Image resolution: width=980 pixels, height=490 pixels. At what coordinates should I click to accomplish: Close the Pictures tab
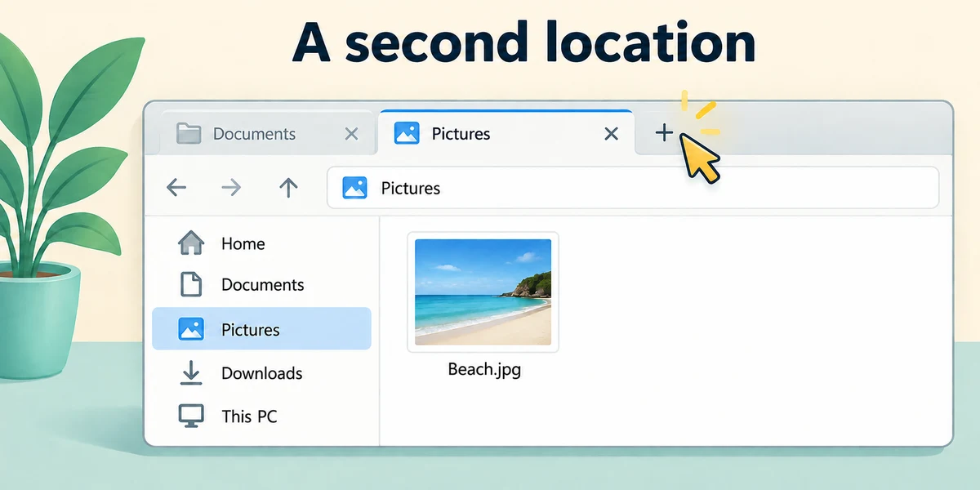(x=611, y=134)
